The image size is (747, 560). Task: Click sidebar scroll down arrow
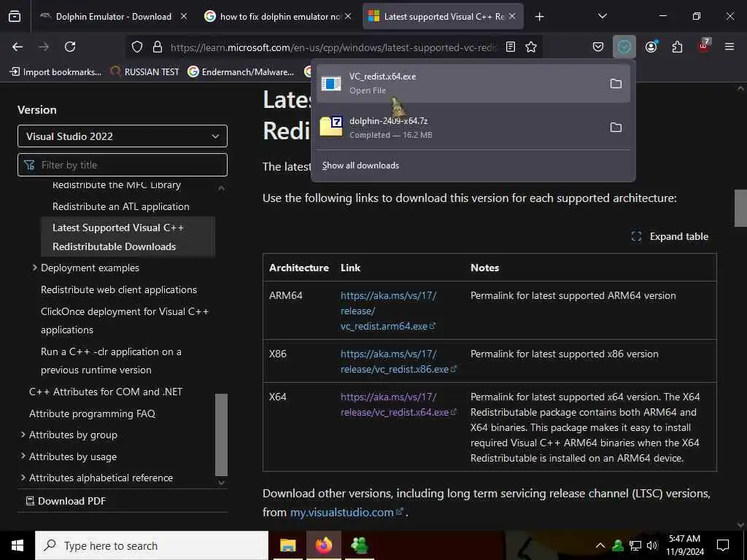click(221, 483)
